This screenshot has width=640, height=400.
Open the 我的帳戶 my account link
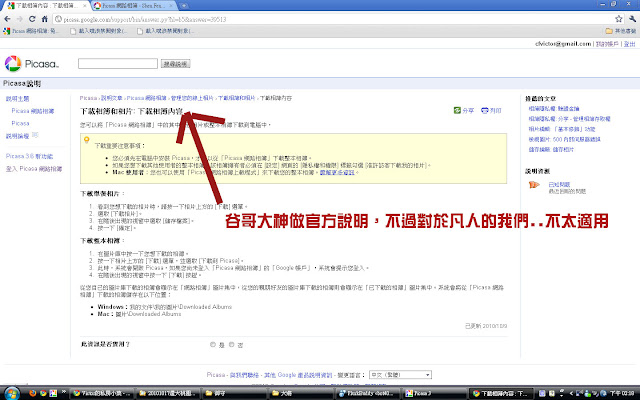607,44
